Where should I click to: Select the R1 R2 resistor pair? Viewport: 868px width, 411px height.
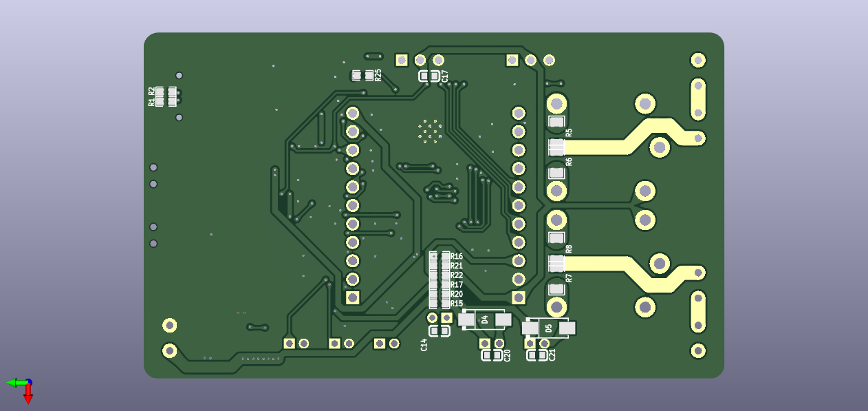pyautogui.click(x=166, y=96)
